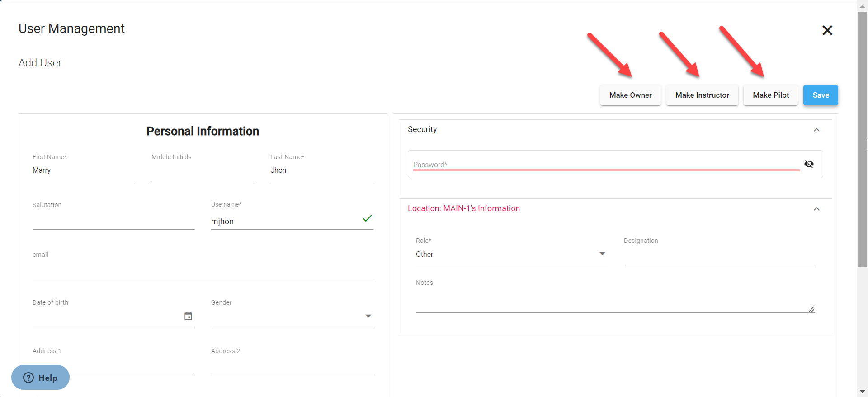
Task: Click the Make Instructor button
Action: pos(702,95)
